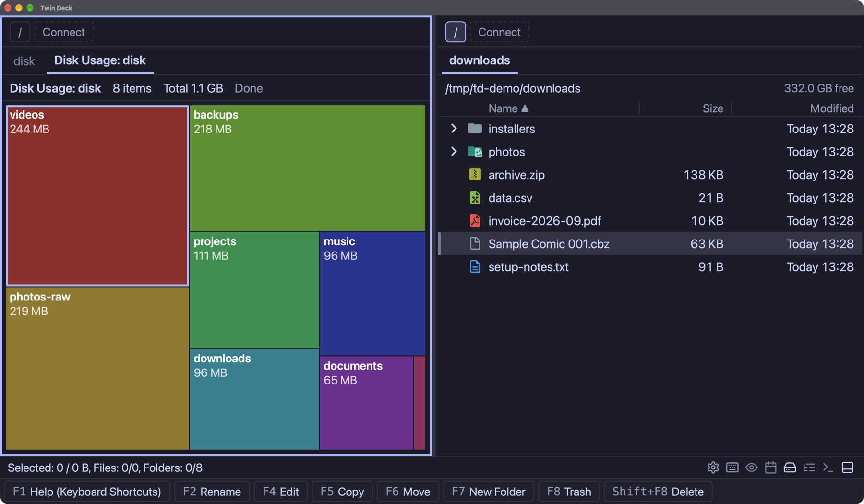Click the F4 Edit button
864x504 pixels.
click(x=281, y=492)
